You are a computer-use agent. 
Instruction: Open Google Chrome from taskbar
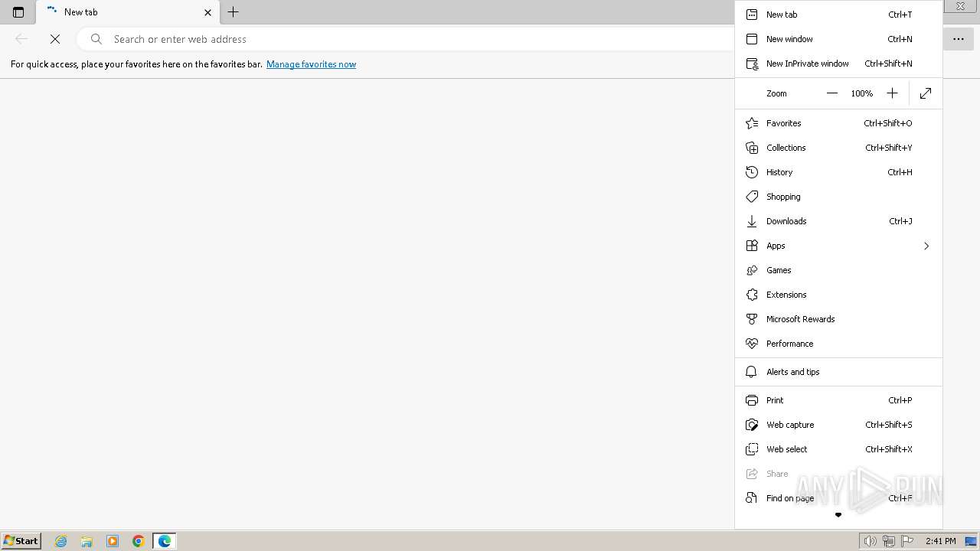tap(139, 541)
